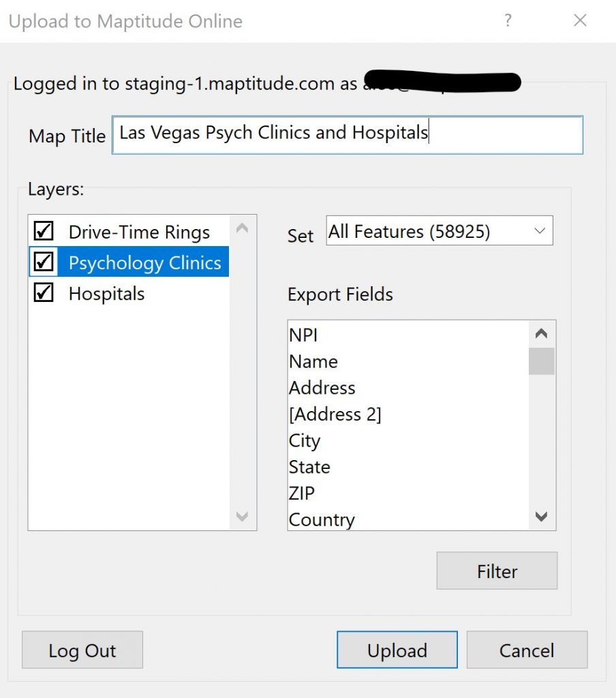
Task: Click the Set dropdown chevron arrow
Action: (x=540, y=230)
